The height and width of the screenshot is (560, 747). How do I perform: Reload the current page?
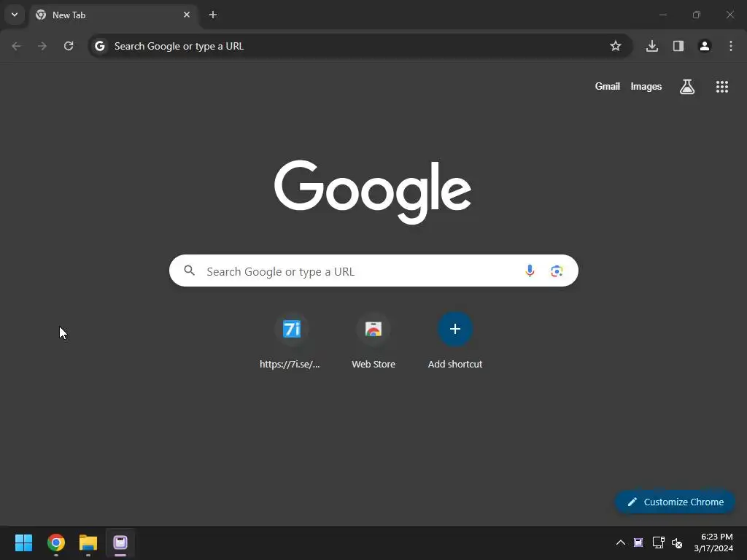[69, 46]
